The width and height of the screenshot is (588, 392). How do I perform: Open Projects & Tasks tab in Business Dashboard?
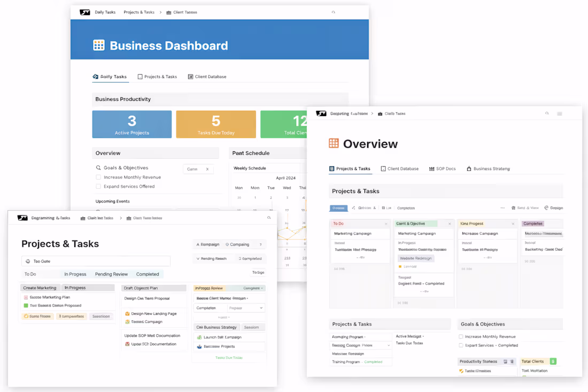point(157,76)
